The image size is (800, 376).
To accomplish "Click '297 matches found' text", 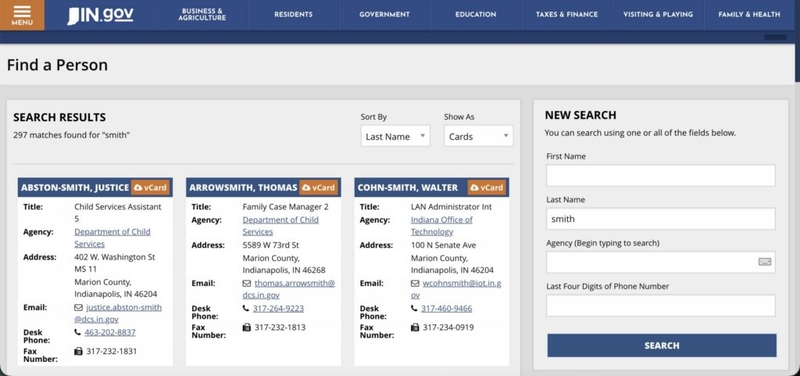I will 71,135.
